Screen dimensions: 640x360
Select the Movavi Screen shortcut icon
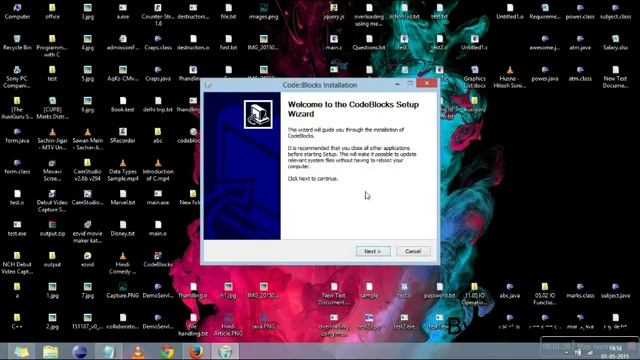pos(52,170)
